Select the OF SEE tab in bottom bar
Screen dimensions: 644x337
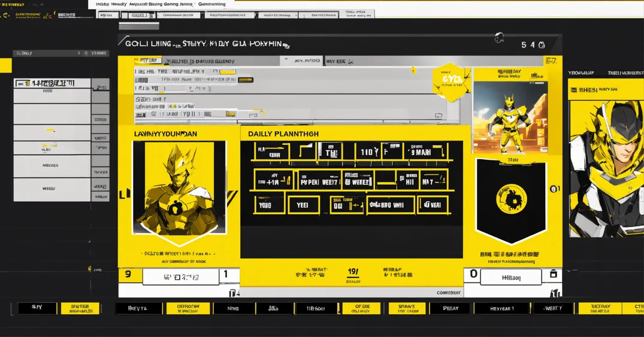[x=361, y=308]
